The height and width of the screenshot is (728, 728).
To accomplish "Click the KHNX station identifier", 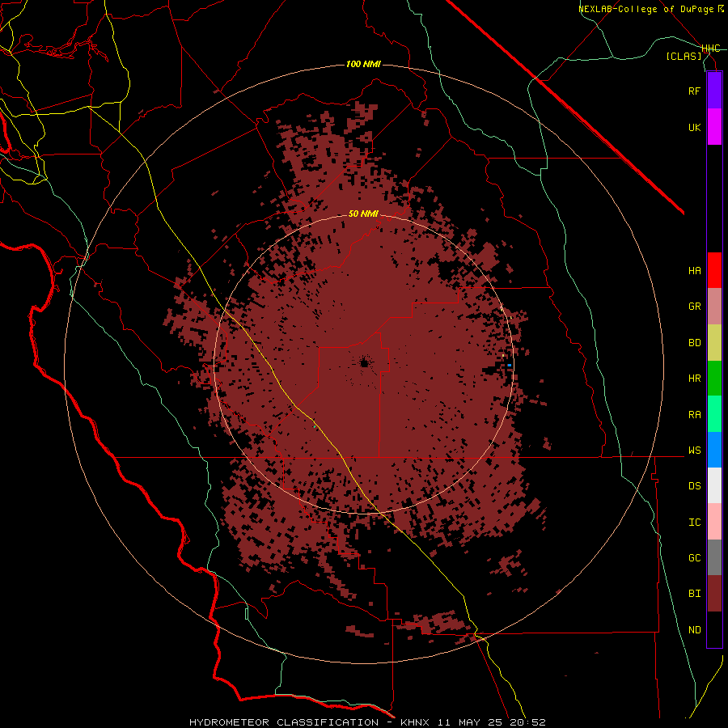I will (417, 722).
